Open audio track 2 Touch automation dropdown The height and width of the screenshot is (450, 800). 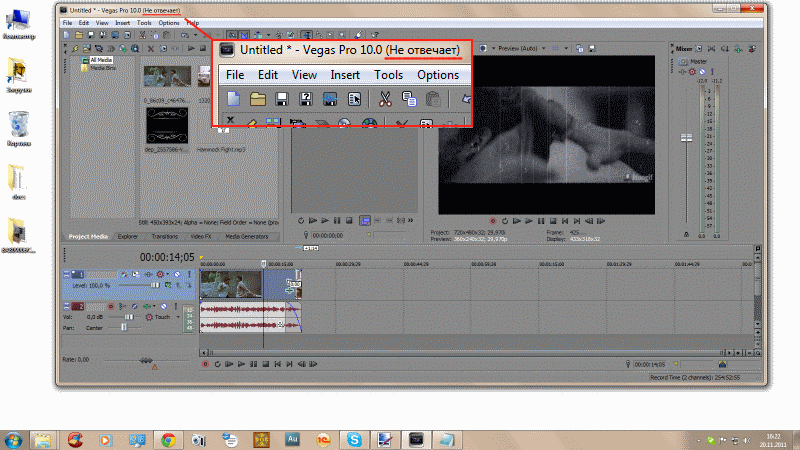[x=178, y=317]
